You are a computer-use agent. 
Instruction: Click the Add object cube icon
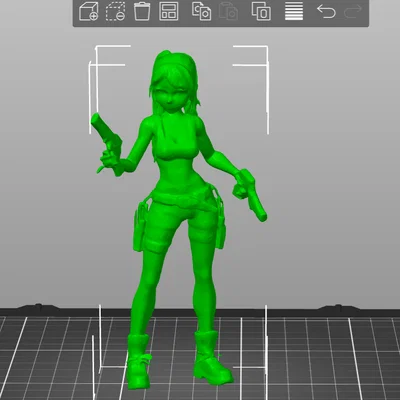(x=89, y=11)
